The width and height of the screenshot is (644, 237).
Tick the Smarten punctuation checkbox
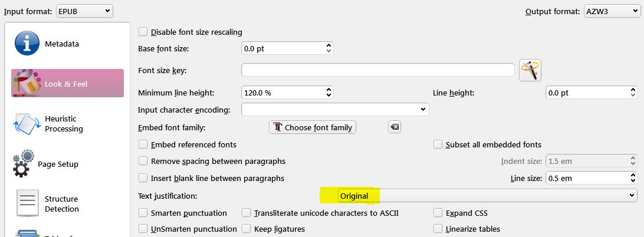tap(143, 213)
